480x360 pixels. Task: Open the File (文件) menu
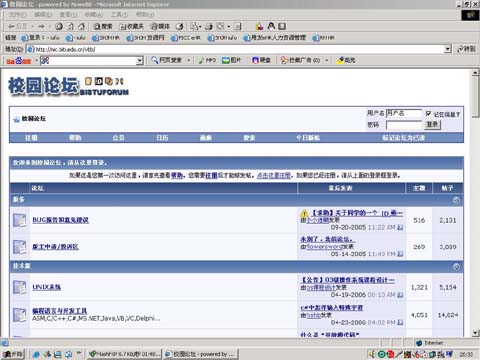coord(17,15)
